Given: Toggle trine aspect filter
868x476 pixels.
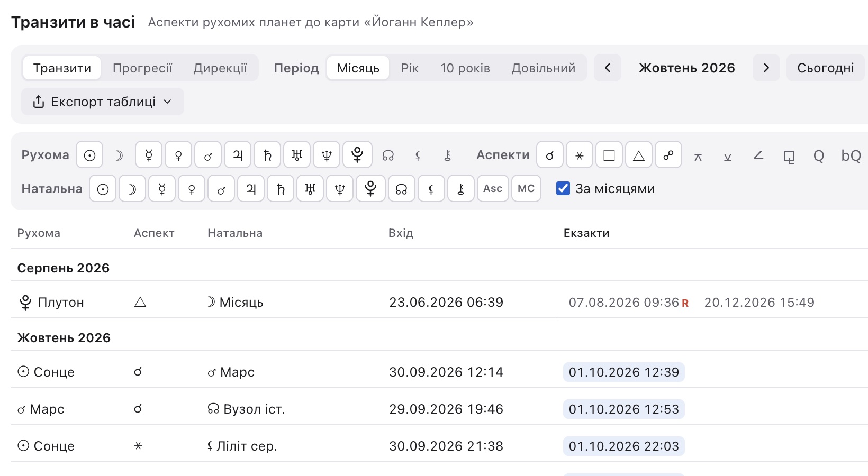Looking at the screenshot, I should click(x=639, y=155).
